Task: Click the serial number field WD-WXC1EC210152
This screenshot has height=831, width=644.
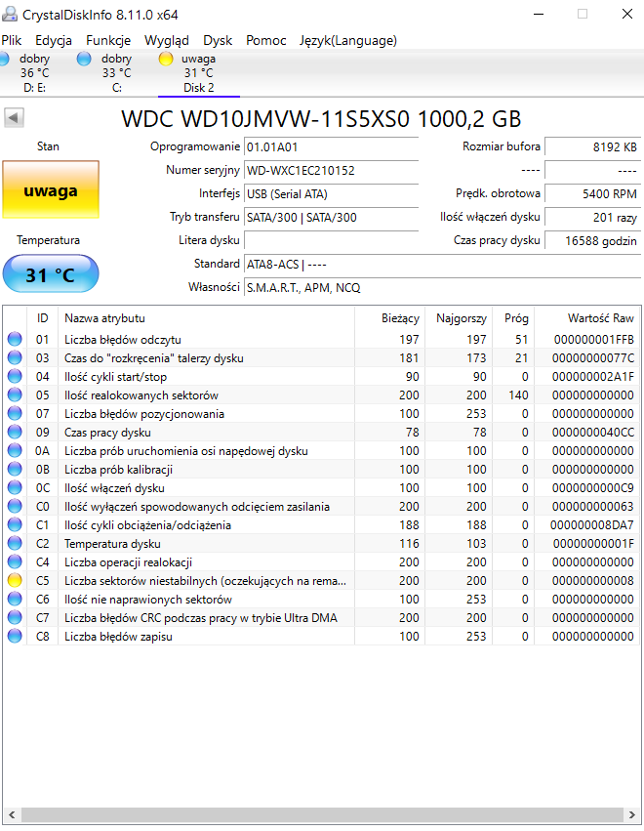Action: click(x=331, y=170)
